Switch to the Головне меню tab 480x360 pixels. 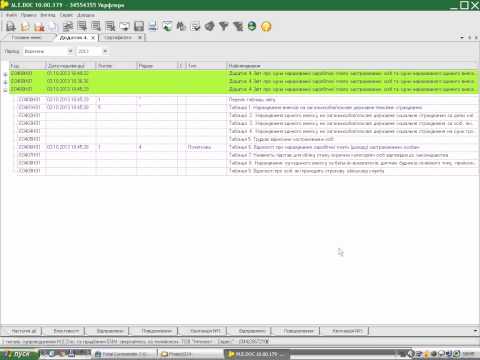[x=27, y=38]
